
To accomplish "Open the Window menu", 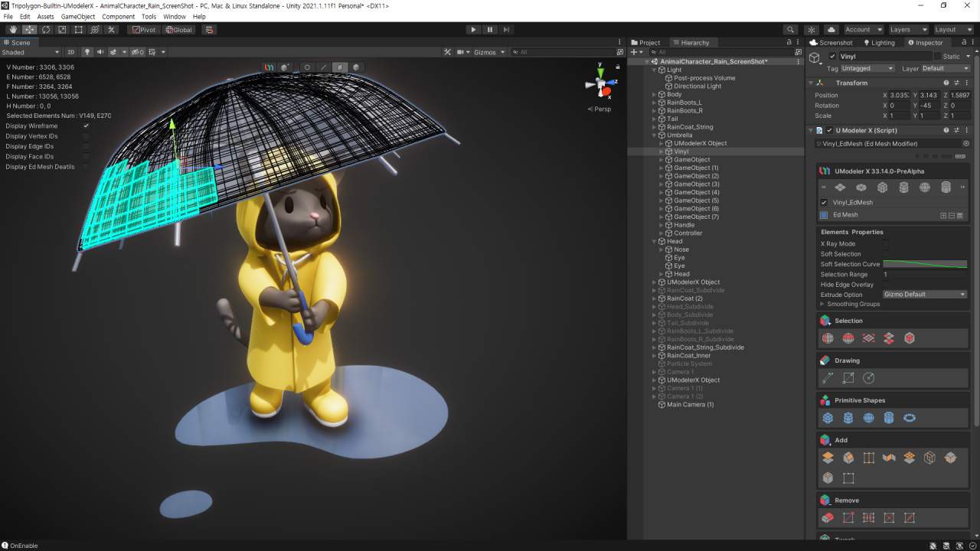I will click(x=175, y=16).
